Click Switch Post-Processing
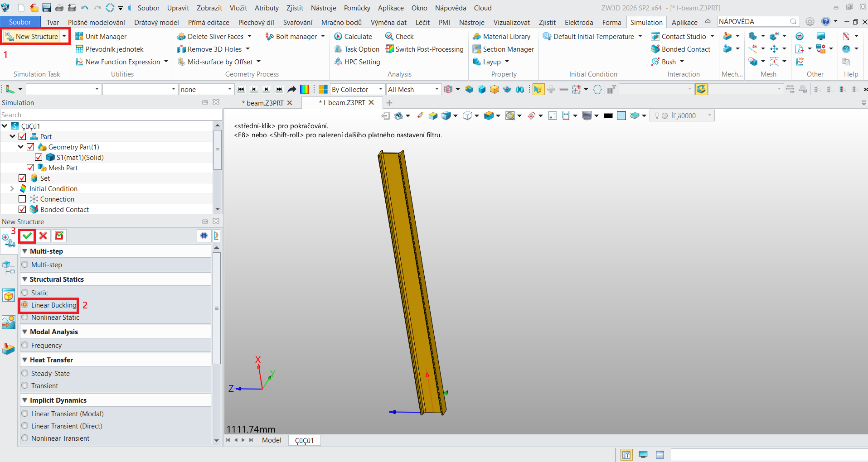 (x=424, y=49)
